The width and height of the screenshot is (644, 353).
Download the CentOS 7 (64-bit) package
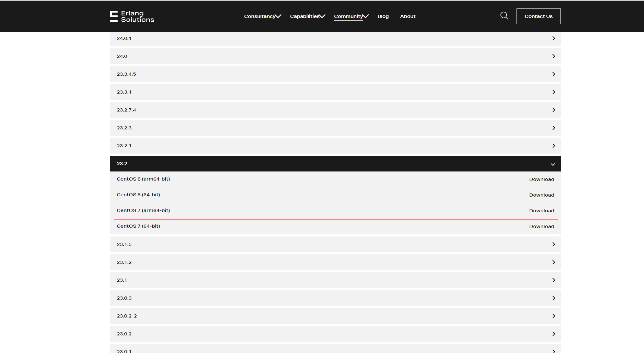coord(541,226)
